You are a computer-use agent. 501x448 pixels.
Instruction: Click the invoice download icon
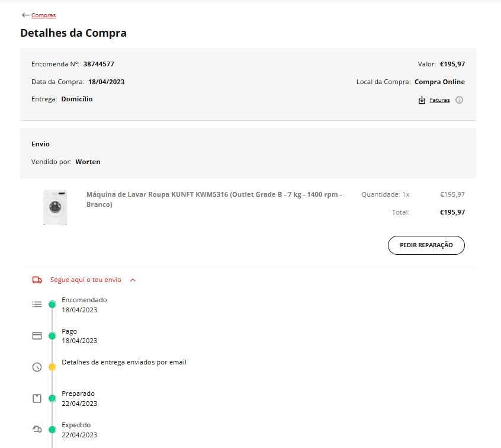coord(422,100)
